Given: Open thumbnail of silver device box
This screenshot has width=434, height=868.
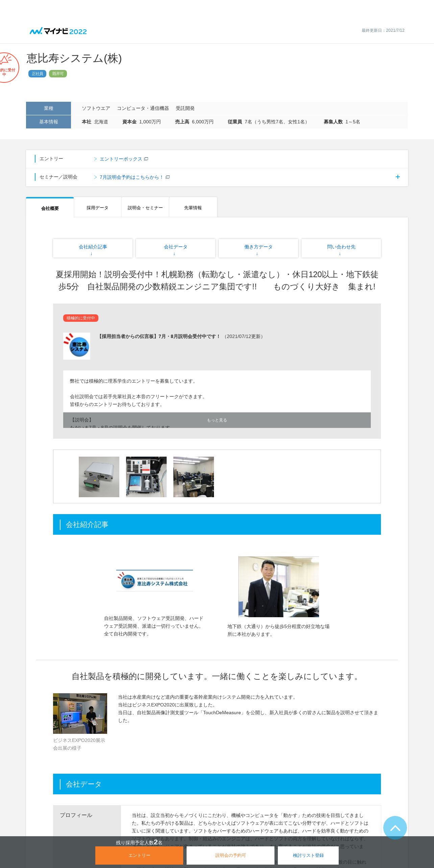Looking at the screenshot, I should 99,477.
